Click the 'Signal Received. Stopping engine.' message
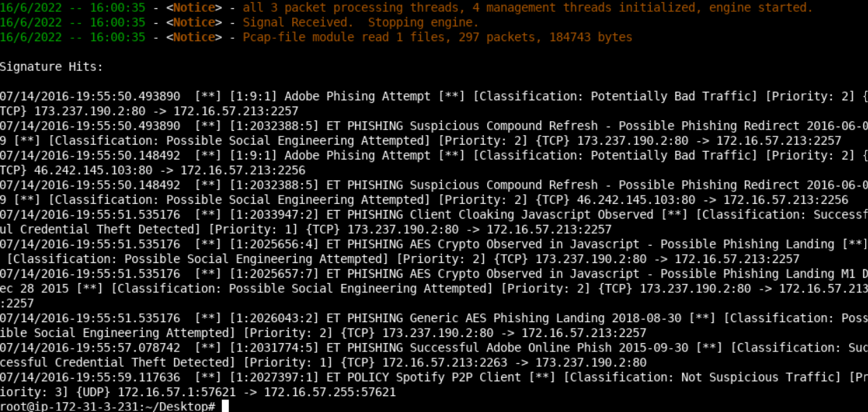The image size is (868, 412). coord(361,22)
